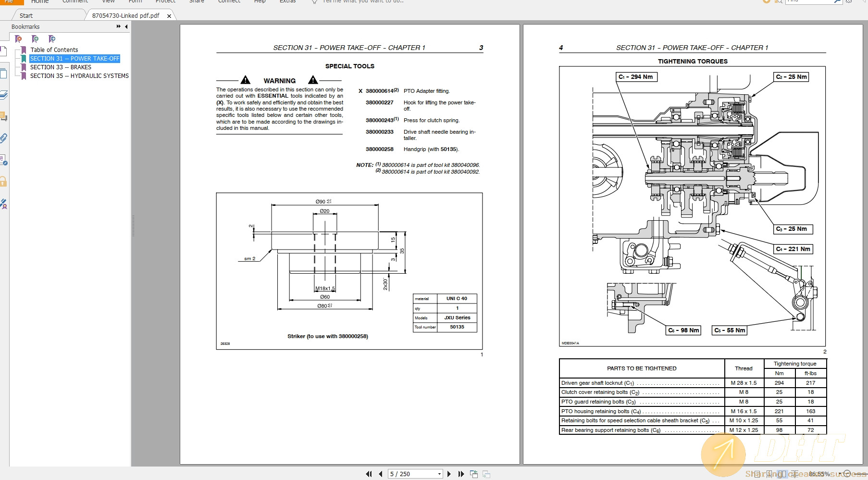Go to the next page arrow
This screenshot has width=868, height=480.
(449, 474)
